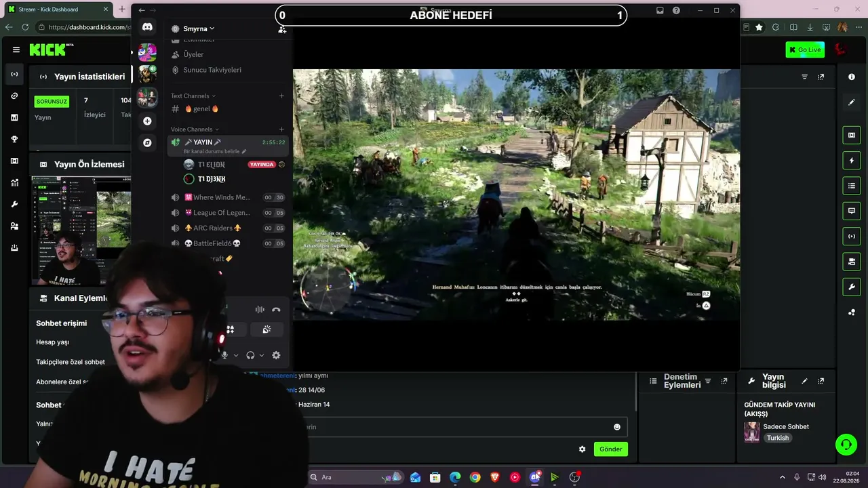Open Google Chrome from the taskbar
This screenshot has width=868, height=488.
[x=475, y=477]
